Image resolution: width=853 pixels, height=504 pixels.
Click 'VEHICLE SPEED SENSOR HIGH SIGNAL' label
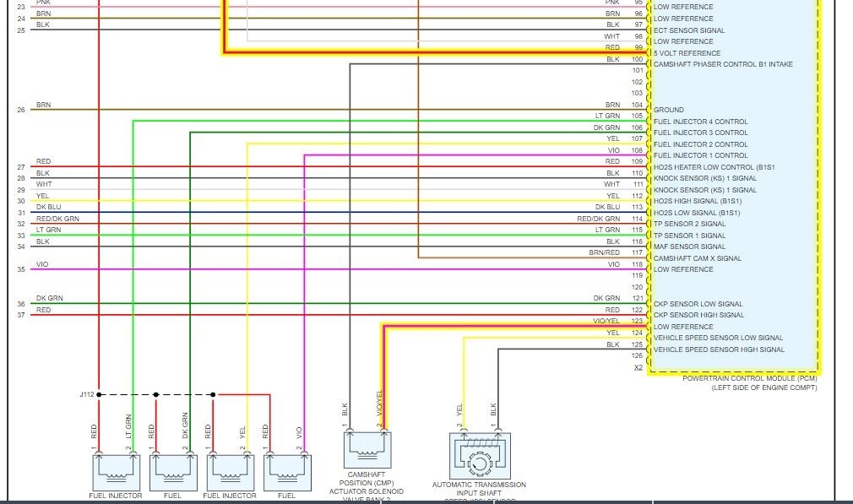pyautogui.click(x=719, y=350)
